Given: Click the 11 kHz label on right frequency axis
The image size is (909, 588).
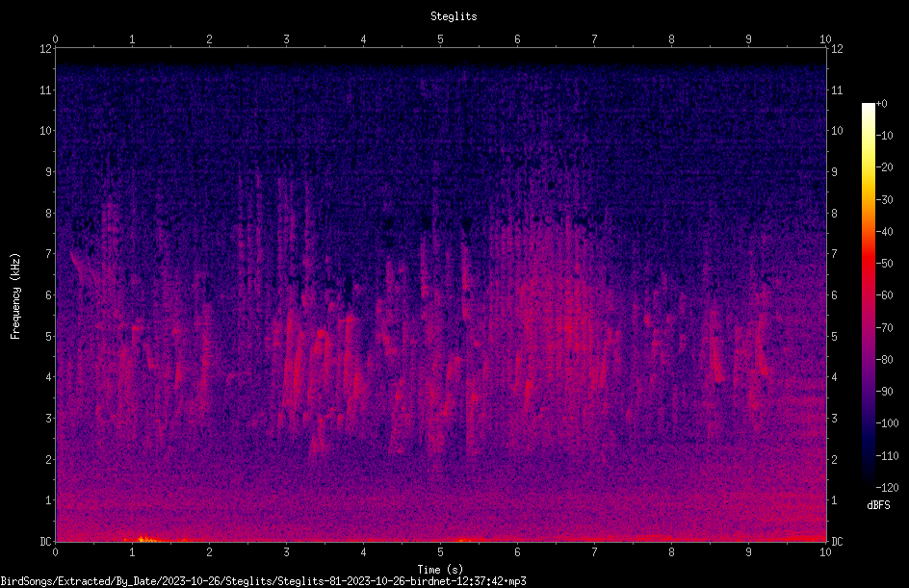Looking at the screenshot, I should (837, 89).
